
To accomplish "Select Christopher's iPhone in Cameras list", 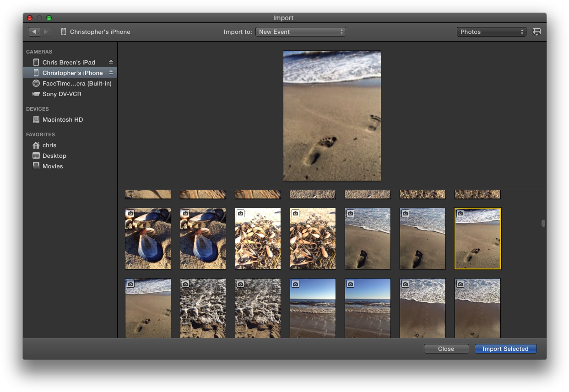I will coord(70,73).
